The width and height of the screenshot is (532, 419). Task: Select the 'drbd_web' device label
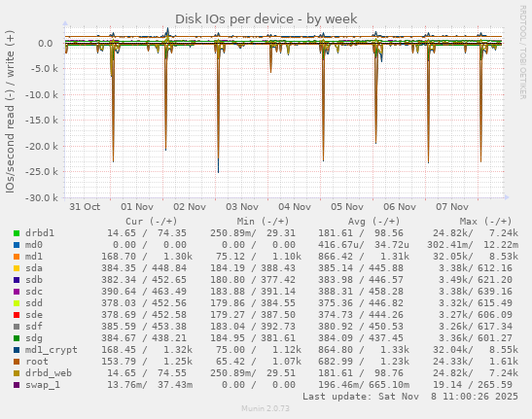(49, 373)
